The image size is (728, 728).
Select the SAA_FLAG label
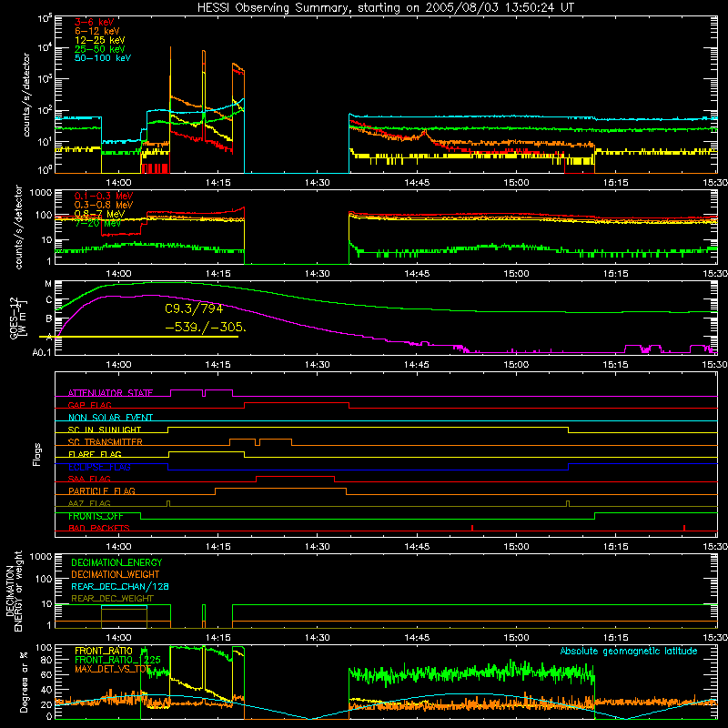click(89, 479)
